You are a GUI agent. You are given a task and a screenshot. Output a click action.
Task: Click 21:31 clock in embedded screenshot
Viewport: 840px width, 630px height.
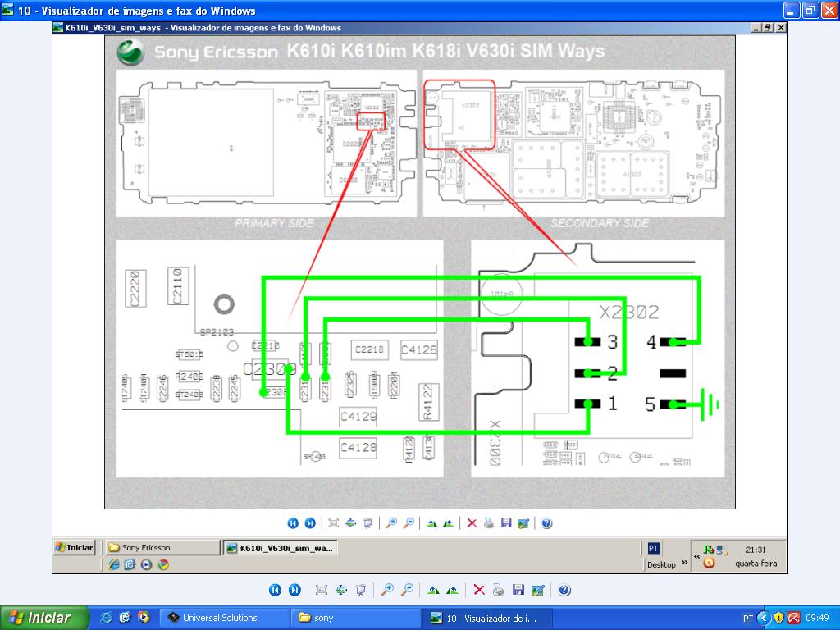click(756, 550)
